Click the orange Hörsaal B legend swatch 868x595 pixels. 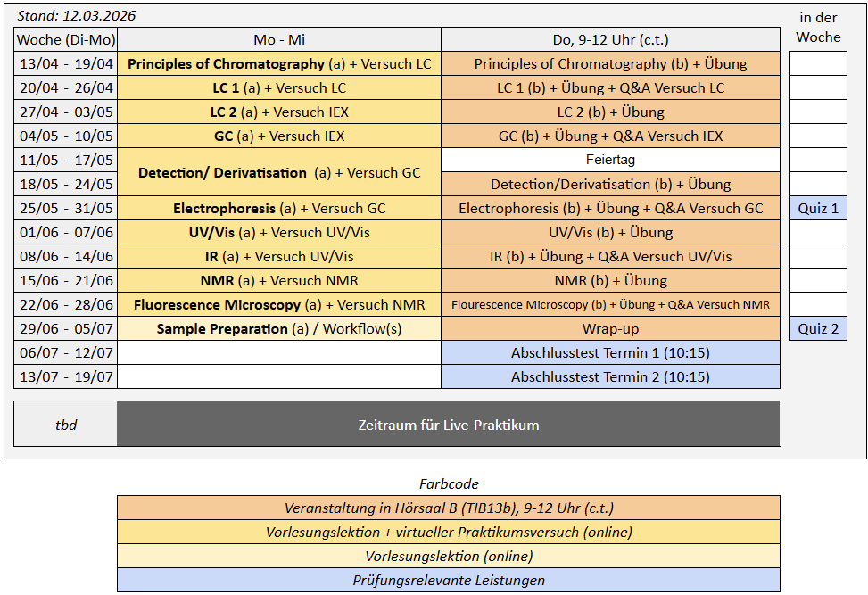point(448,508)
